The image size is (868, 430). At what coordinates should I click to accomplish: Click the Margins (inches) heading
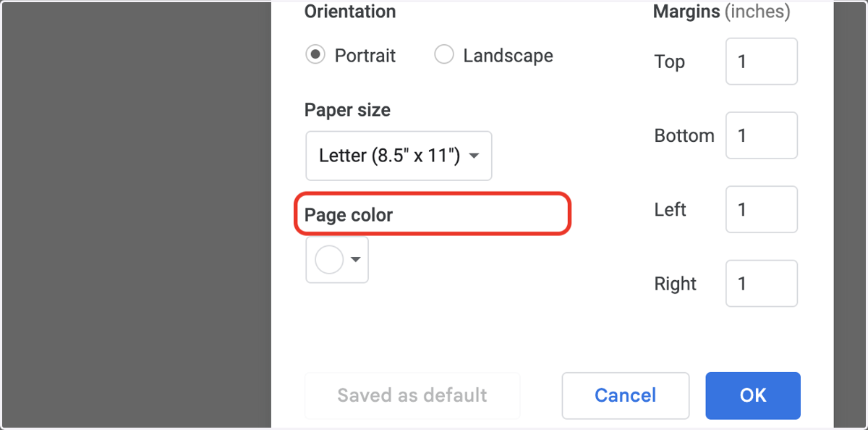coord(722,12)
